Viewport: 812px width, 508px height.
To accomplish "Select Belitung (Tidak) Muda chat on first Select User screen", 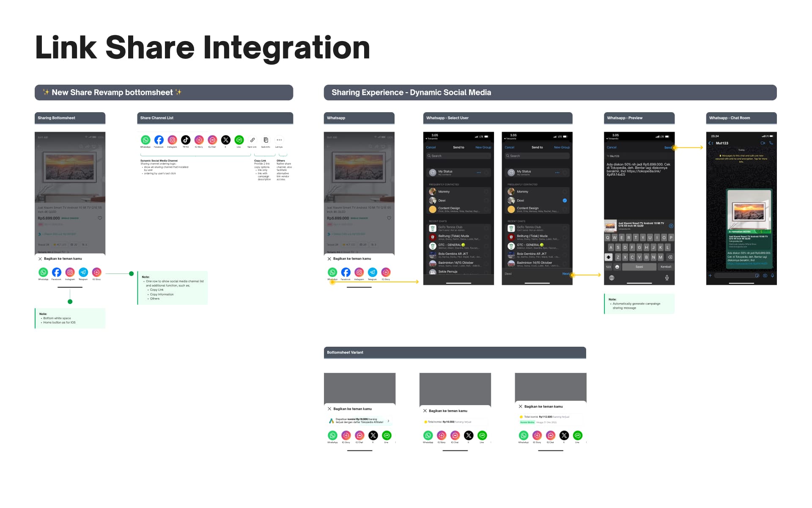I will [458, 237].
